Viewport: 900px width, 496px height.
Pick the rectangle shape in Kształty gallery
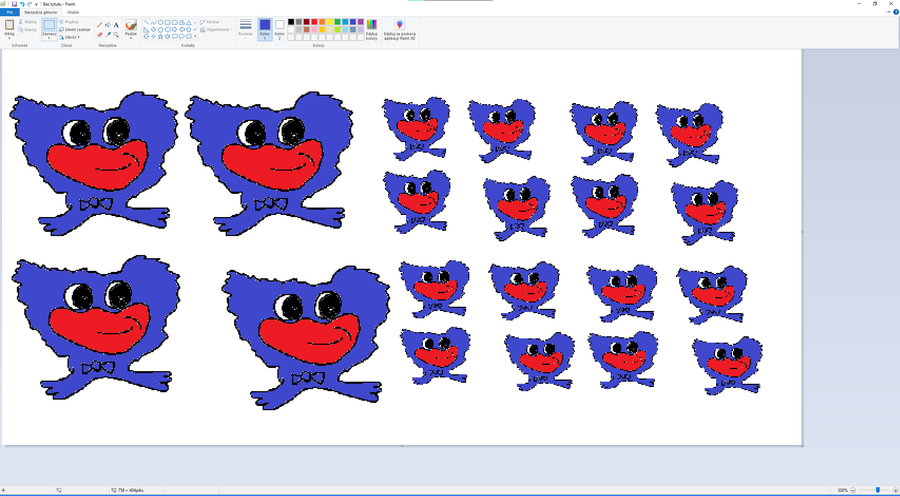pyautogui.click(x=167, y=22)
